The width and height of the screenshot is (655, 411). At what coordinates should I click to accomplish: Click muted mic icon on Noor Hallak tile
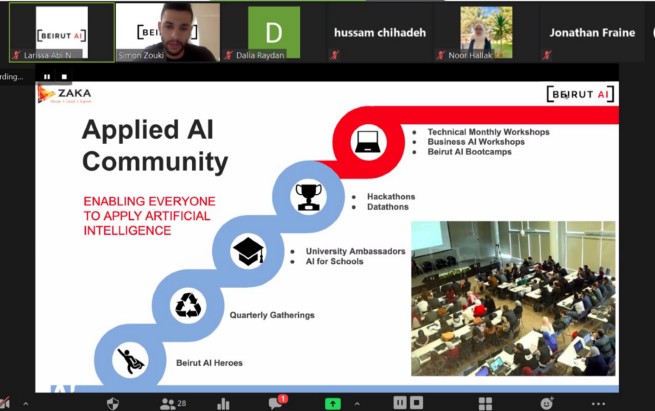coord(440,55)
